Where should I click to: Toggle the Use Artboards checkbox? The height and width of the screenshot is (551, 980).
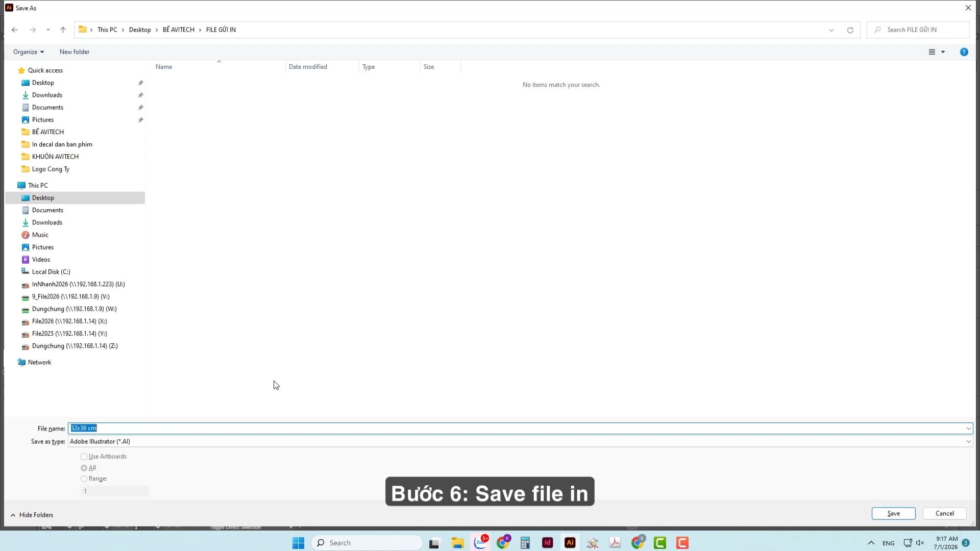[x=84, y=457]
